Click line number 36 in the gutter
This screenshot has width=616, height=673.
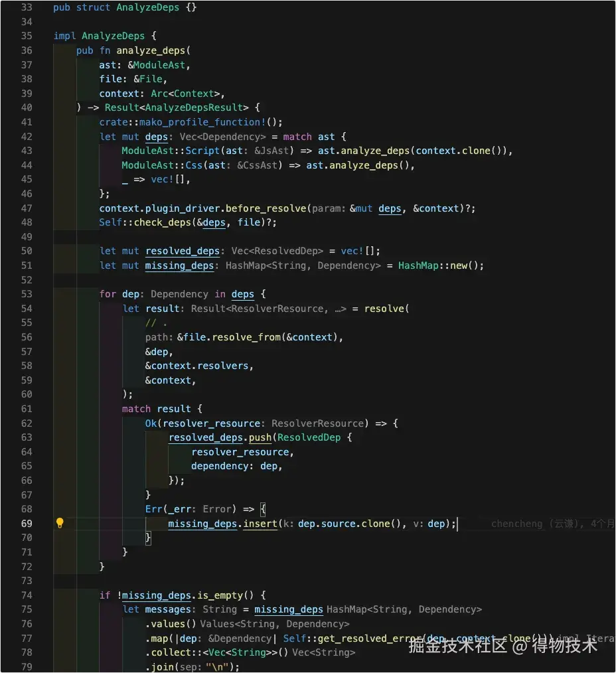[x=27, y=50]
